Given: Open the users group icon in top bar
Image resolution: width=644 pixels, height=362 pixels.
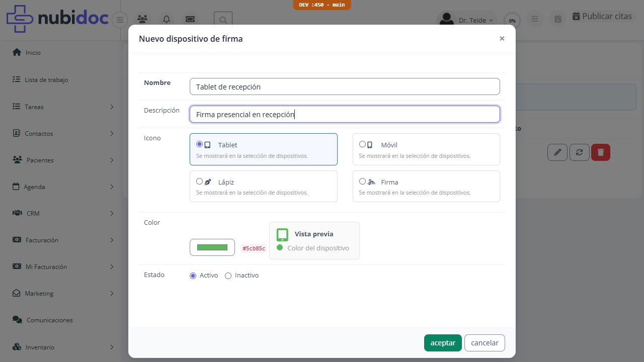Looking at the screenshot, I should coord(143,20).
